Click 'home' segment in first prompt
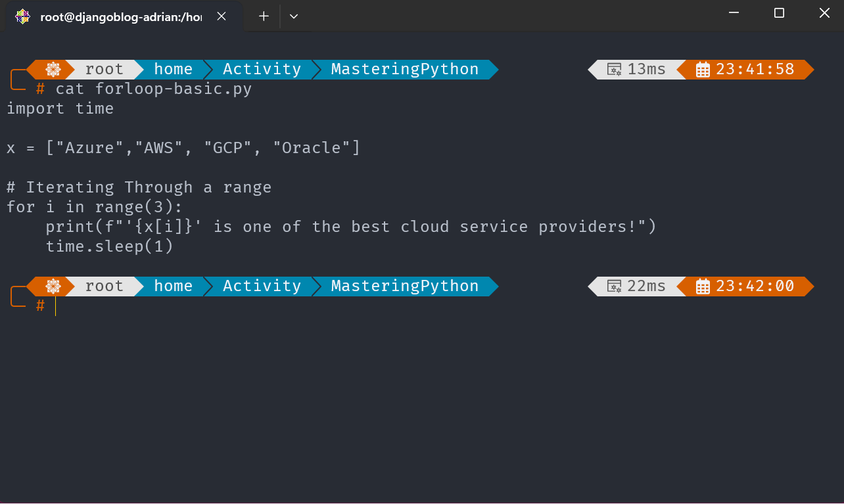Image resolution: width=844 pixels, height=504 pixels. coord(174,69)
